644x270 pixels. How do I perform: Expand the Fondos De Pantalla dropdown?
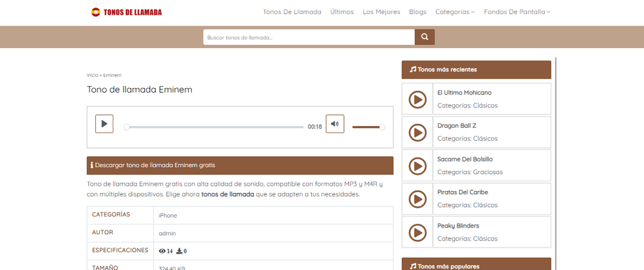tap(517, 12)
